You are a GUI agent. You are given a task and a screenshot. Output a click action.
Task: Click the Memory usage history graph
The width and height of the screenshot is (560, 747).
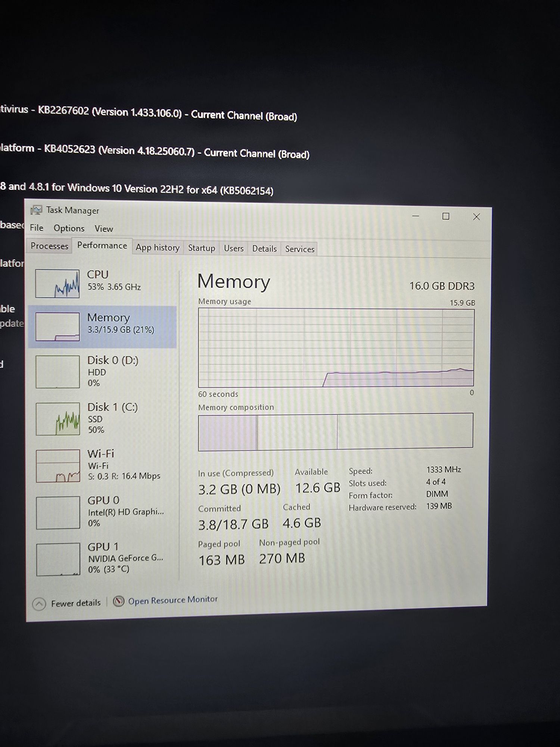coord(336,348)
